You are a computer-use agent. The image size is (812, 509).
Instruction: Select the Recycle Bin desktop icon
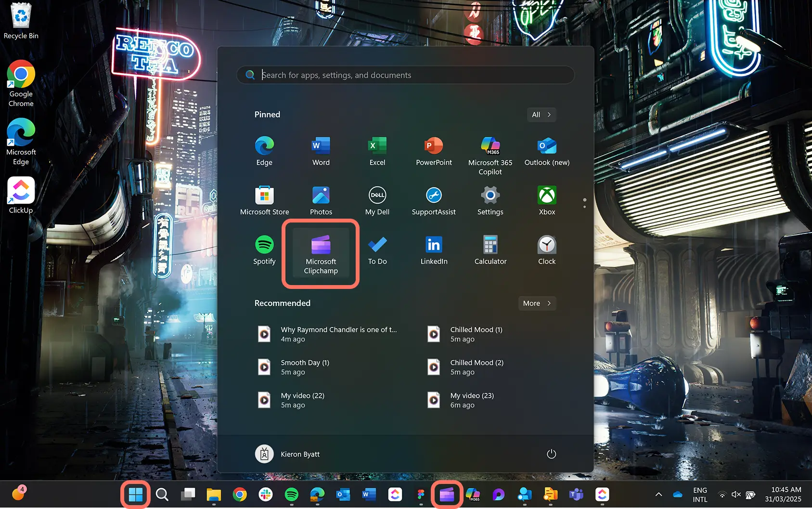coord(21,22)
